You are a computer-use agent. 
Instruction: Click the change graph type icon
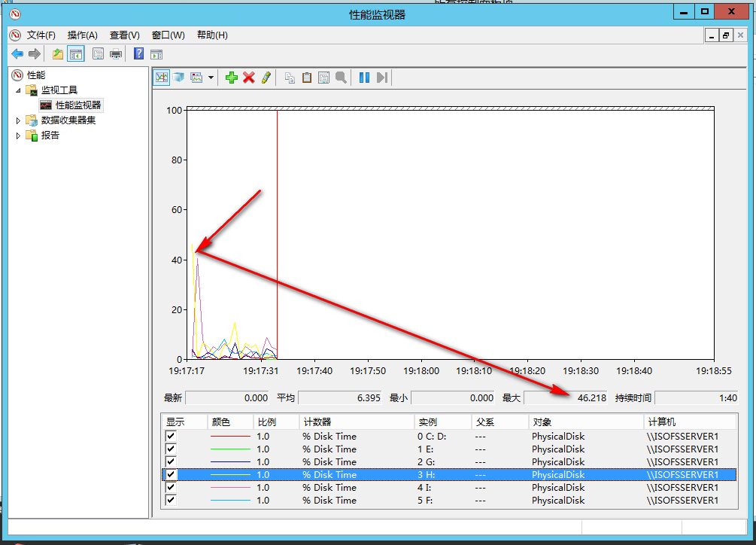[196, 78]
